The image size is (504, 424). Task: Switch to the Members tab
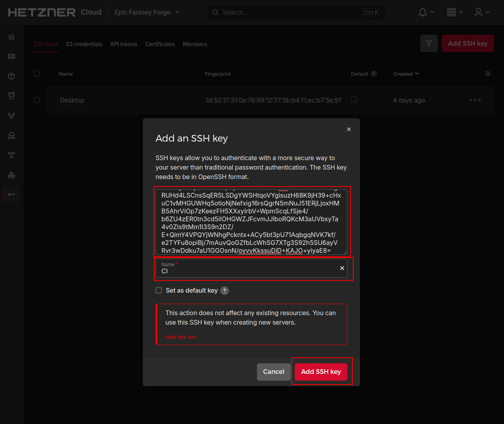[195, 44]
